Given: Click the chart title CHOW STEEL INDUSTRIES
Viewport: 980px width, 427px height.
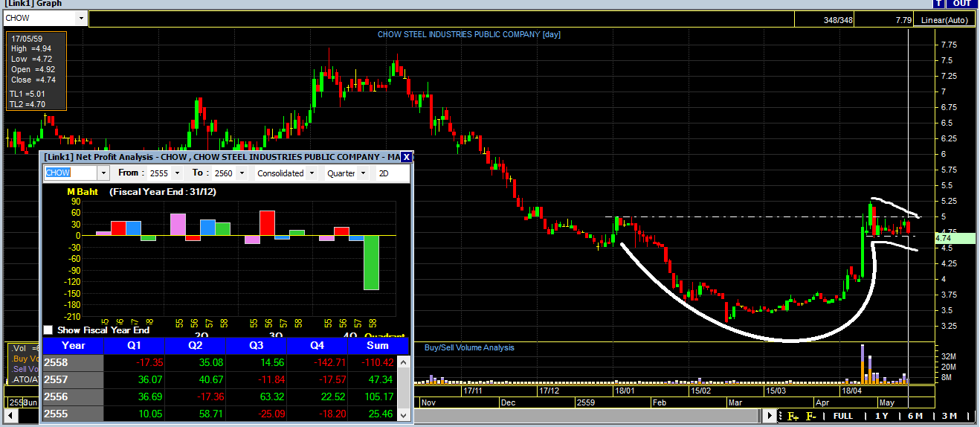Looking at the screenshot, I should [468, 34].
